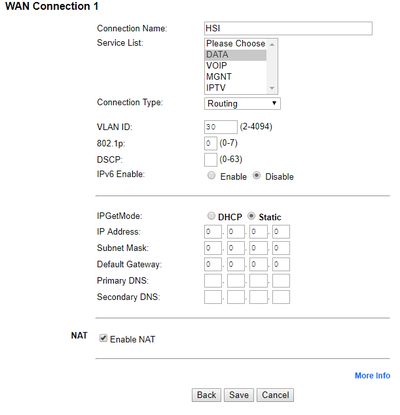Click the Back button
Image resolution: width=400 pixels, height=415 pixels.
coord(206,395)
